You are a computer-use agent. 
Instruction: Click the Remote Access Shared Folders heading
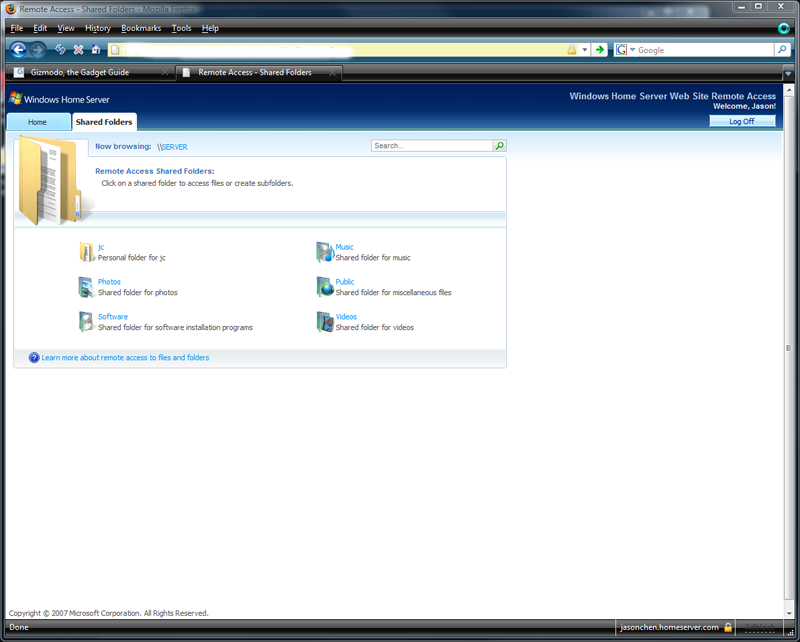[x=155, y=171]
